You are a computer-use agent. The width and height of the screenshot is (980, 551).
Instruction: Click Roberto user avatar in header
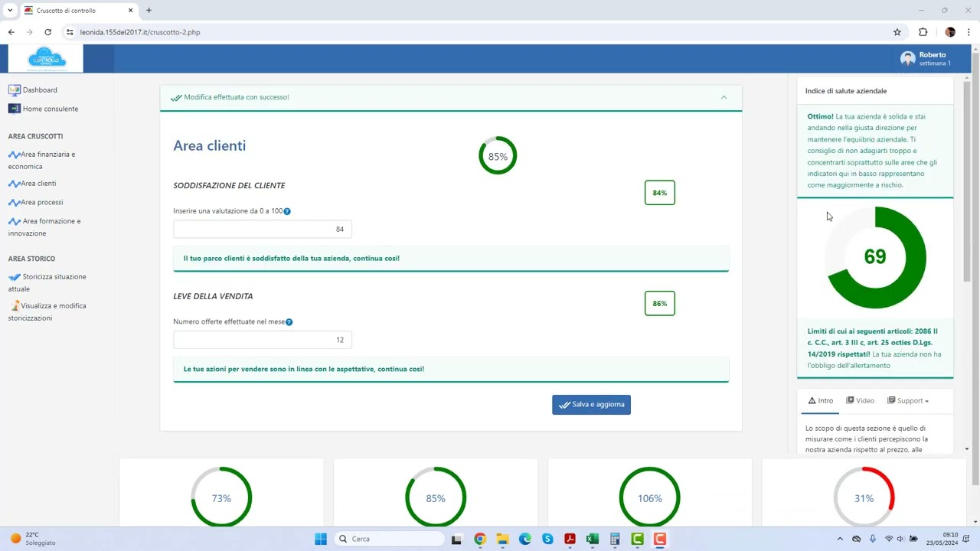907,59
